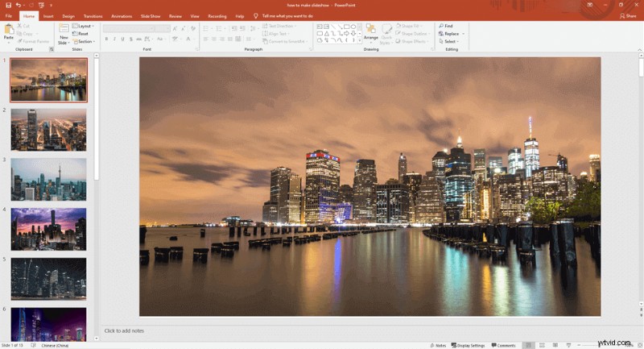Switch to the Insert tab
The height and width of the screenshot is (349, 644).
pos(48,16)
